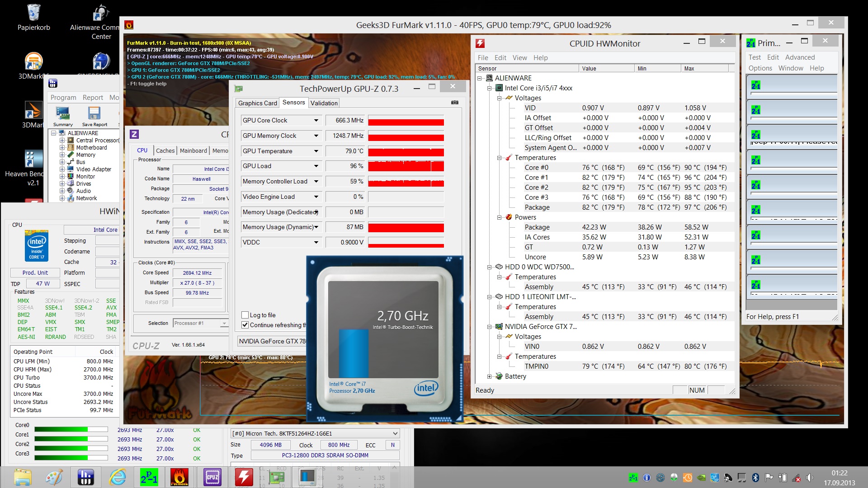Open Internet Explorer from taskbar
Viewport: 868px width, 488px height.
[118, 477]
